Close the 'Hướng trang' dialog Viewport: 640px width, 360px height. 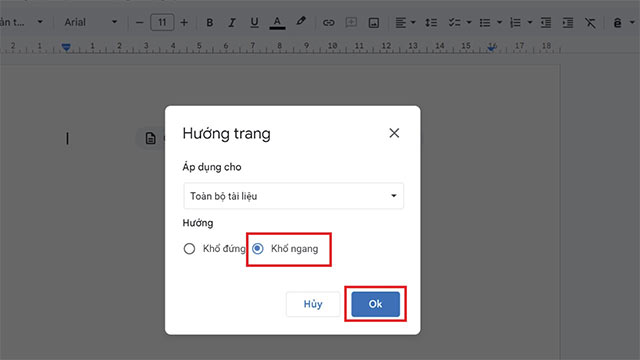tap(394, 133)
